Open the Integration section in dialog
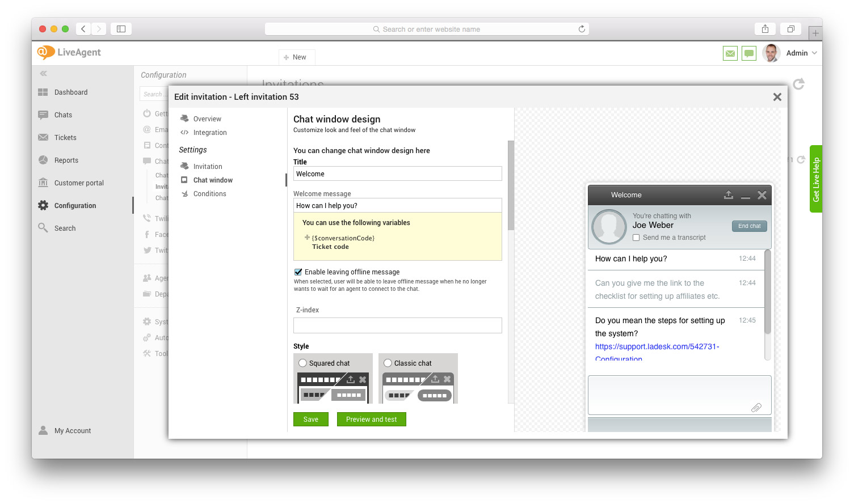This screenshot has width=854, height=504. click(209, 133)
